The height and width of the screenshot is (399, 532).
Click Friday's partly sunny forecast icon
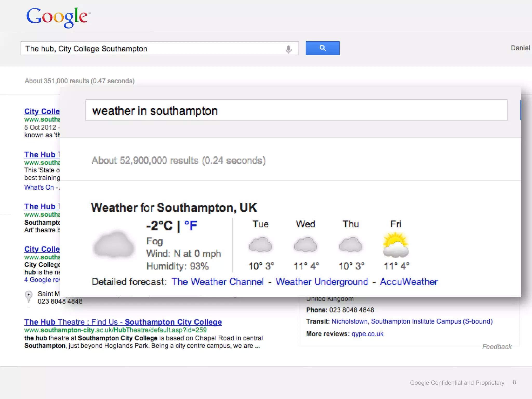[396, 244]
